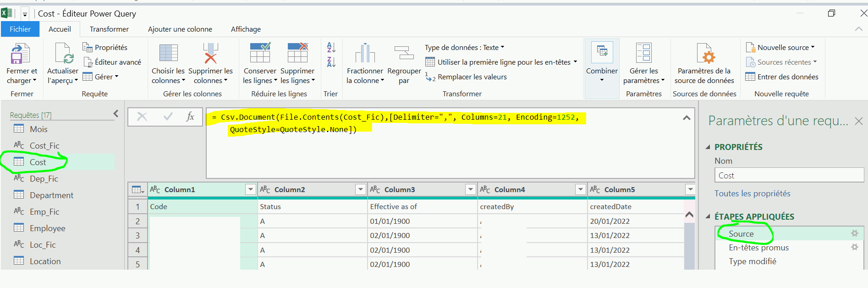Screen dimensions: 868x288
Task: Click the Regrouper par icon
Action: [x=404, y=54]
